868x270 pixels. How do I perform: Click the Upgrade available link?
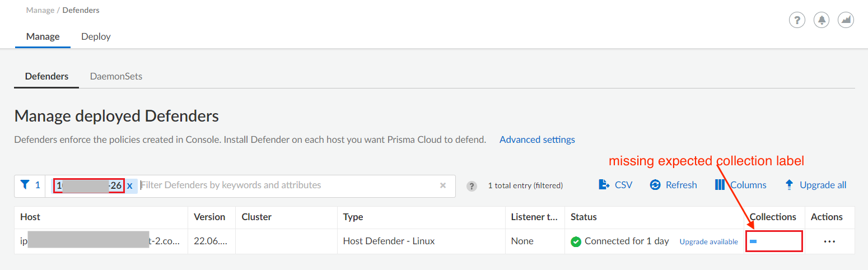[x=708, y=241]
